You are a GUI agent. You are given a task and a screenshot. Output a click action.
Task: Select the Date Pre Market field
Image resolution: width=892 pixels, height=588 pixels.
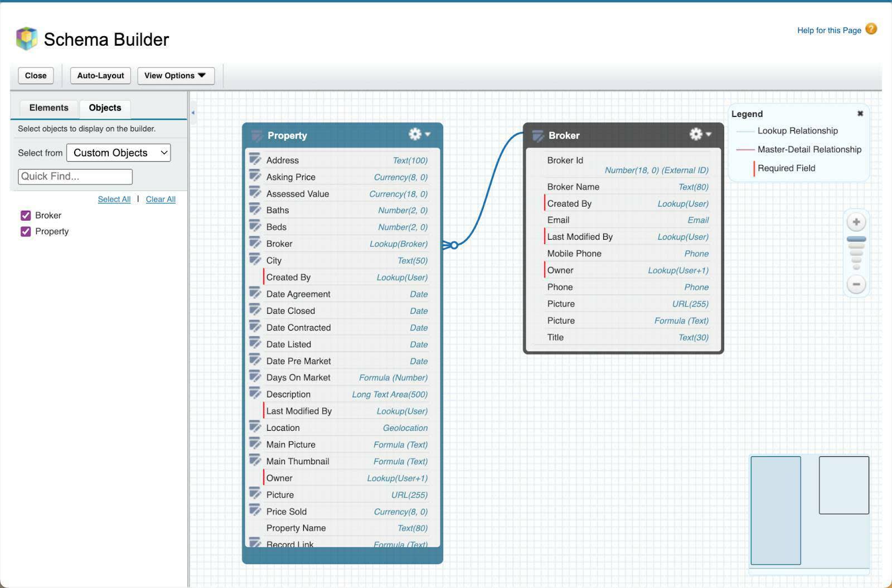[346, 361]
